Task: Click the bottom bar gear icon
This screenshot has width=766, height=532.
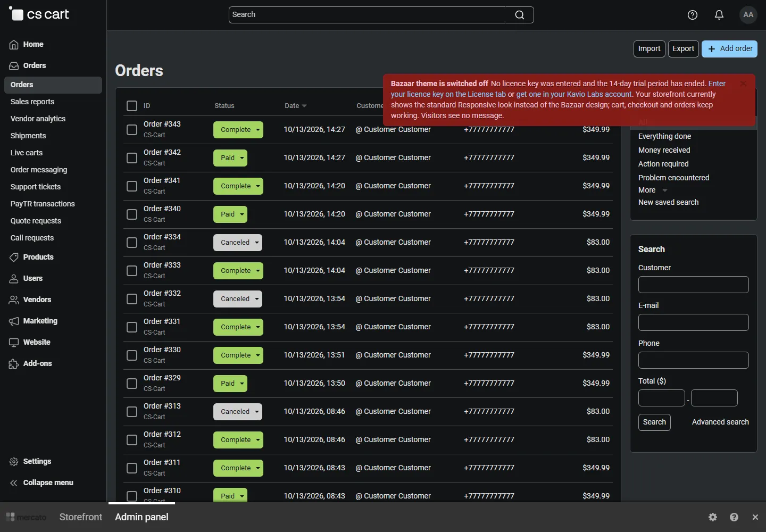Action: point(713,517)
